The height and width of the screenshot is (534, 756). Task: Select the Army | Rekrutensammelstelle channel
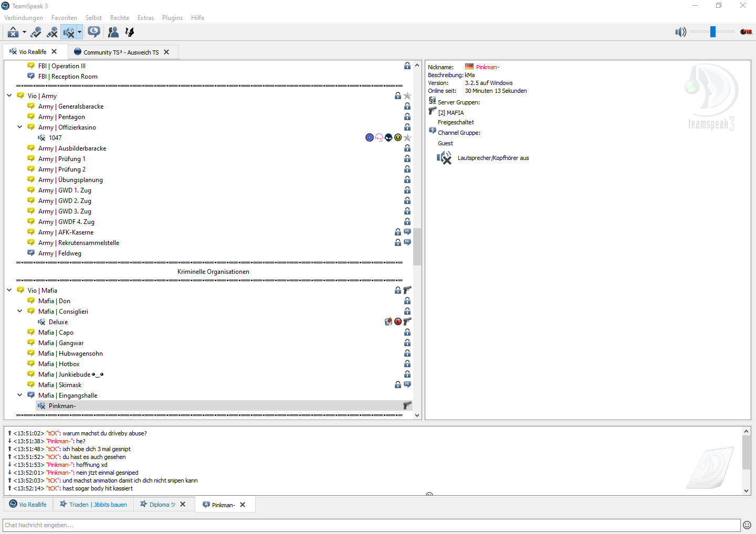[78, 243]
